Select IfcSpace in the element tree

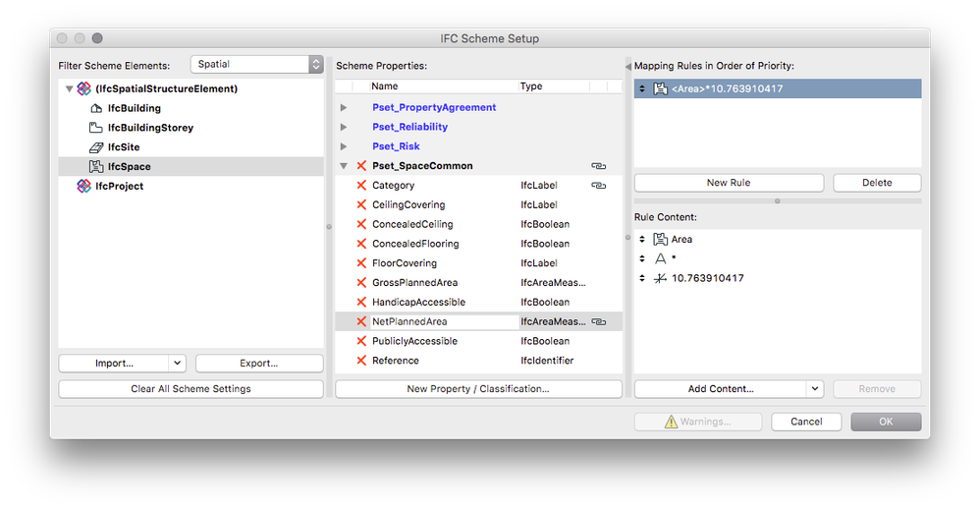coord(129,167)
